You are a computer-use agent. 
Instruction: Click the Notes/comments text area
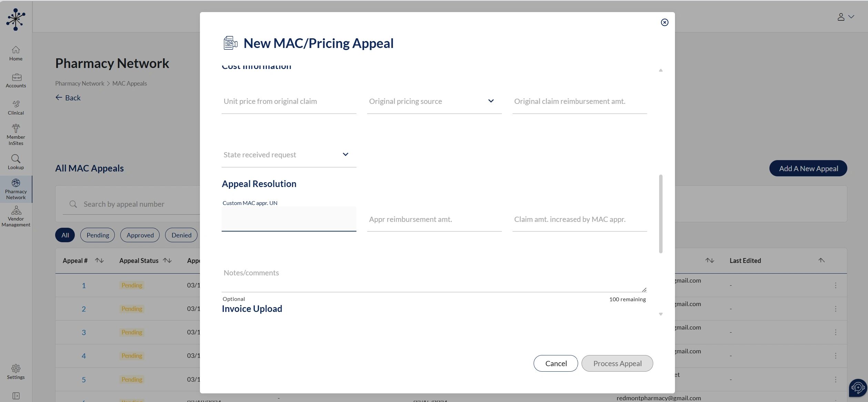pos(434,278)
